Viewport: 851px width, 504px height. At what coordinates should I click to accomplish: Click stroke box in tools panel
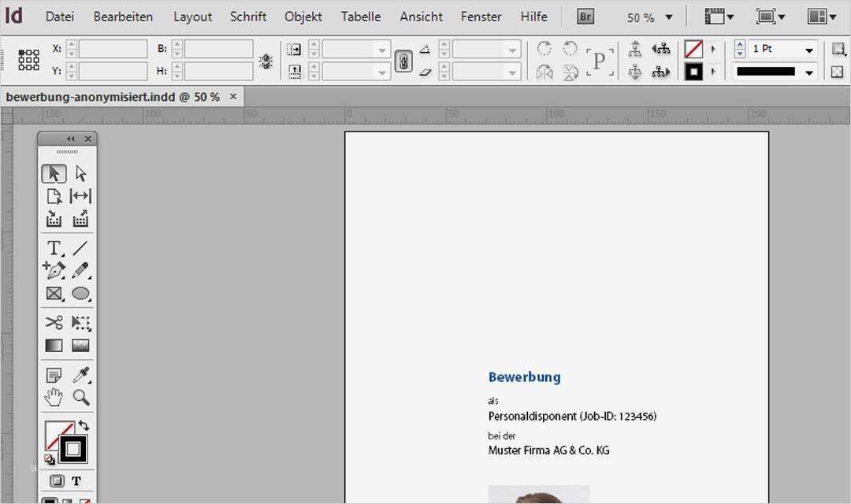(73, 449)
